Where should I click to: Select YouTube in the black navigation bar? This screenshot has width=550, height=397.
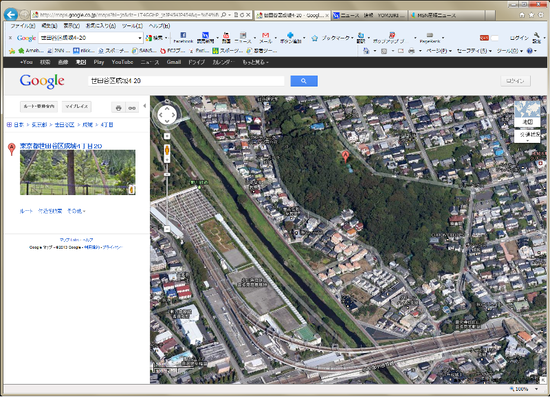click(x=122, y=62)
